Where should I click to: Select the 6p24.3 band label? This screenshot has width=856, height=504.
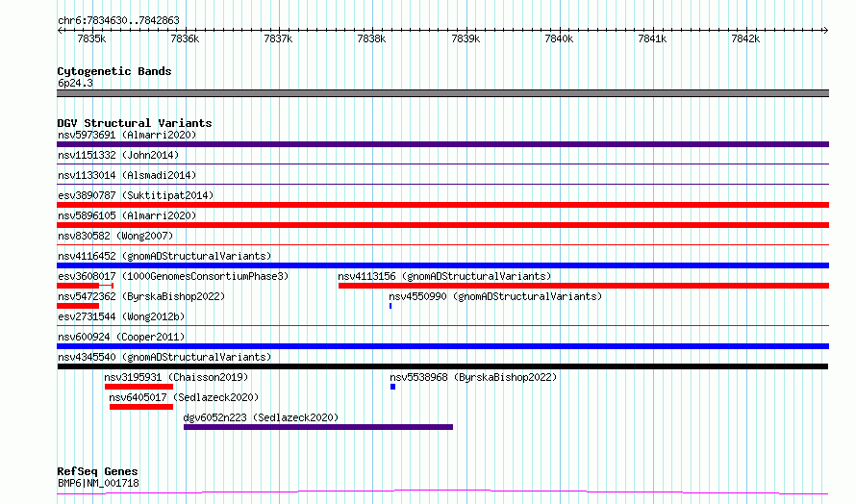coord(75,83)
